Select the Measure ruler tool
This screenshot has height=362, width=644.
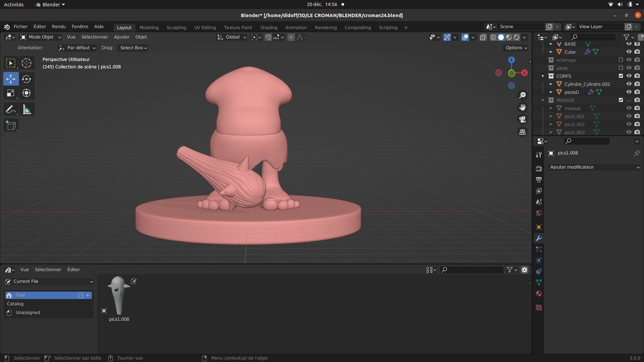tap(26, 109)
